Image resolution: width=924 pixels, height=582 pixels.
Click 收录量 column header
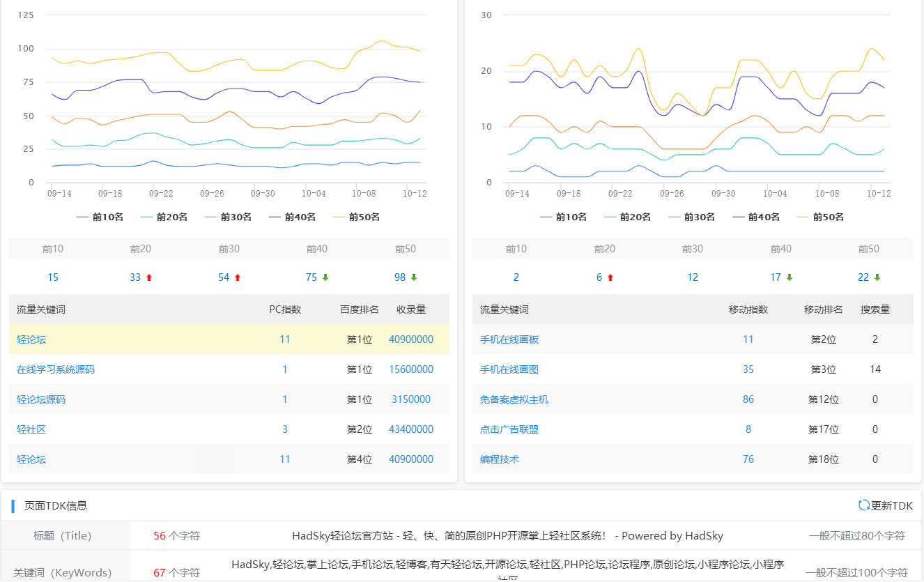click(411, 309)
